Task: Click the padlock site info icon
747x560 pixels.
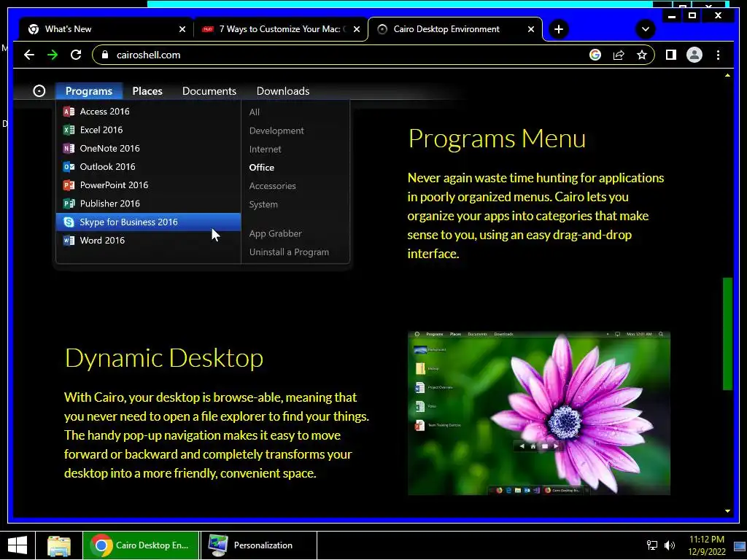Action: point(105,55)
